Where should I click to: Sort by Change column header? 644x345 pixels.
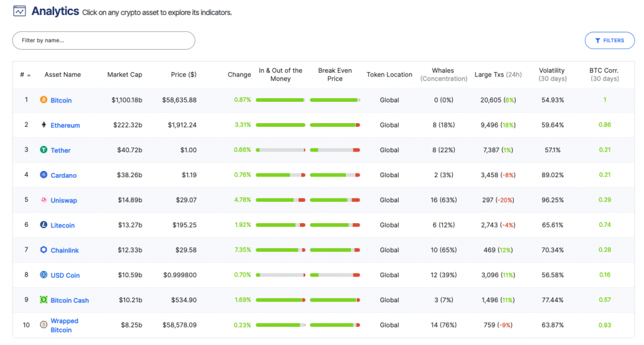pyautogui.click(x=240, y=75)
